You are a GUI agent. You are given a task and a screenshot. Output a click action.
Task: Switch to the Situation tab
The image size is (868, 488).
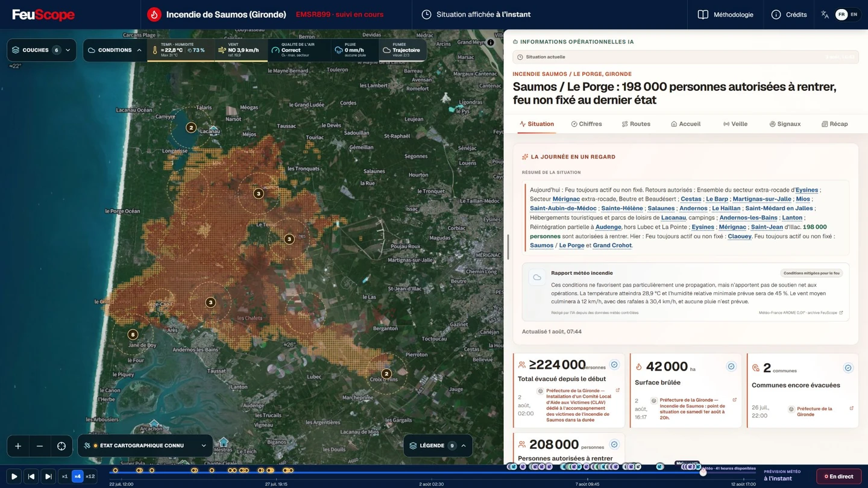coord(536,124)
